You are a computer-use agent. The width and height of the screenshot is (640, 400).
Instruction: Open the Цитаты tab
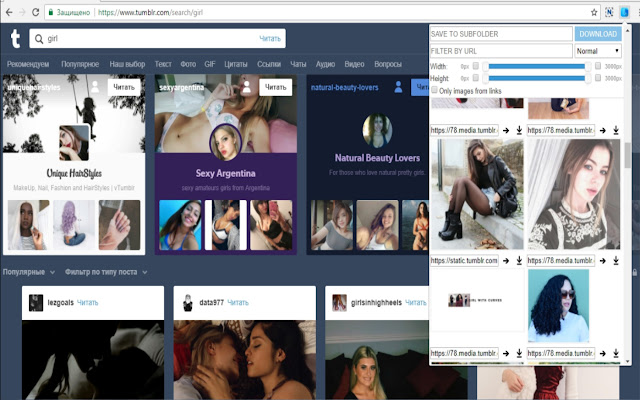(x=236, y=64)
